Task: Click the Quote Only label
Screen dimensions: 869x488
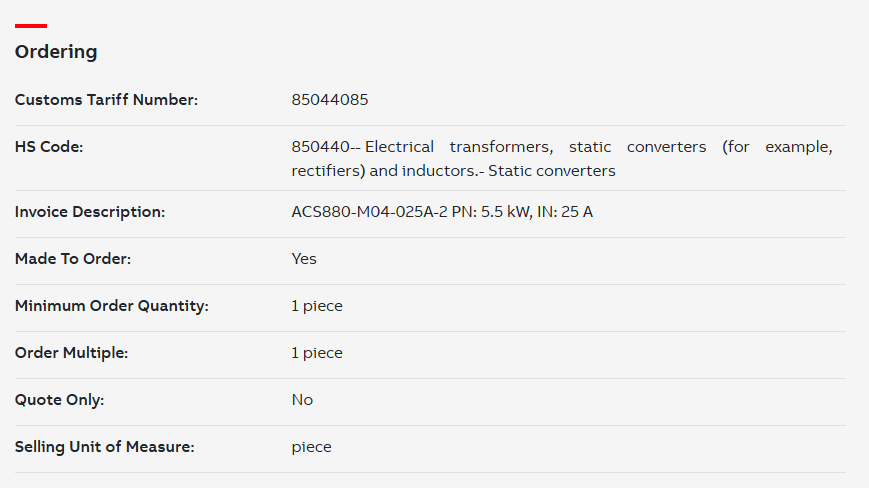Action: pyautogui.click(x=59, y=400)
